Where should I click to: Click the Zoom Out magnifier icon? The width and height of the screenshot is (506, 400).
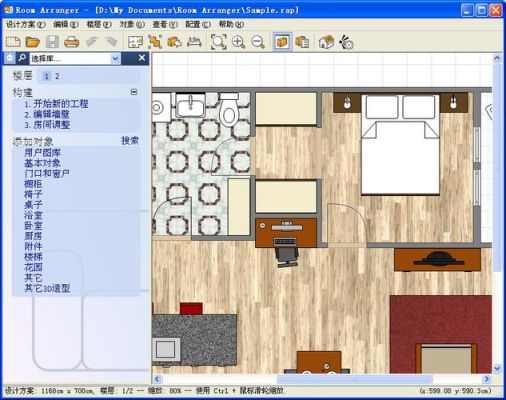coord(258,42)
